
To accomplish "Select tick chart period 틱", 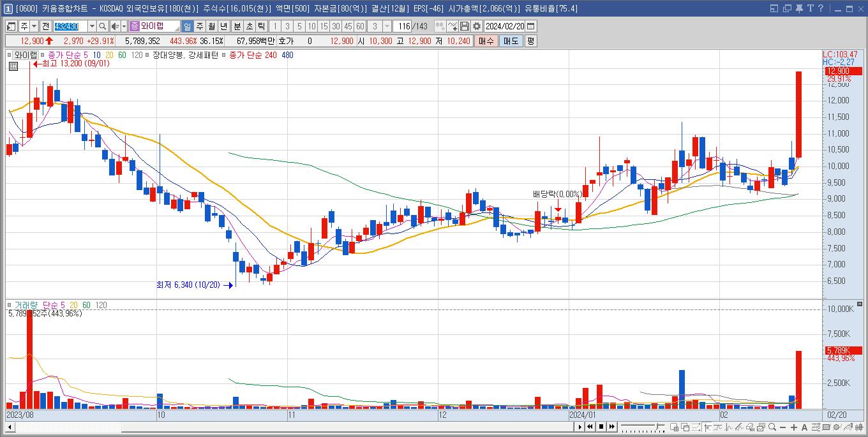I will point(262,26).
